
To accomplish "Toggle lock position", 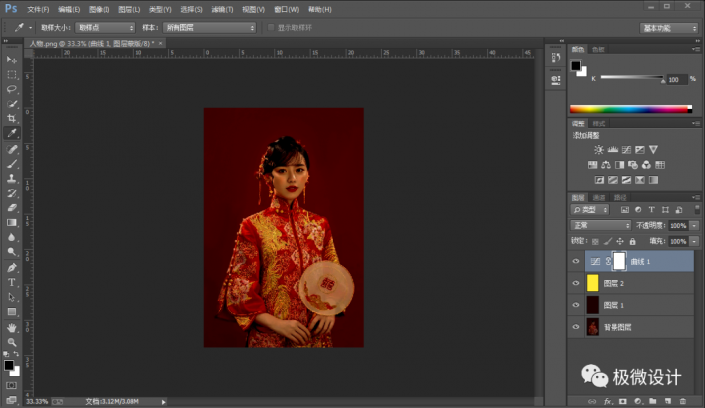I will click(620, 242).
